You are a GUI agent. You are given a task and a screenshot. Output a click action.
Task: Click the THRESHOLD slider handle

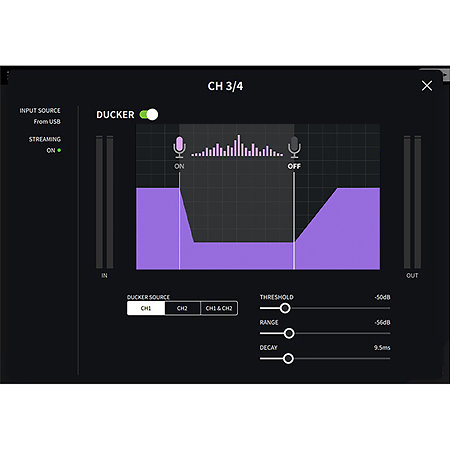click(x=285, y=308)
